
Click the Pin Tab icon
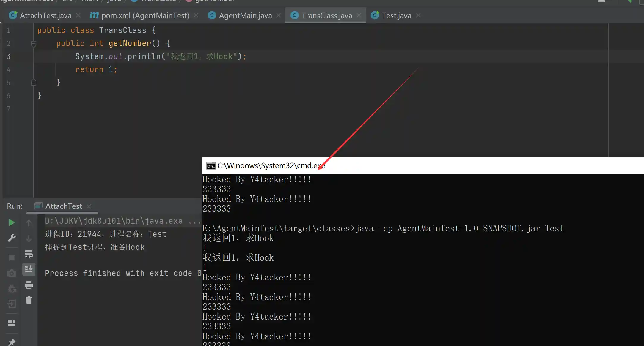[12, 342]
